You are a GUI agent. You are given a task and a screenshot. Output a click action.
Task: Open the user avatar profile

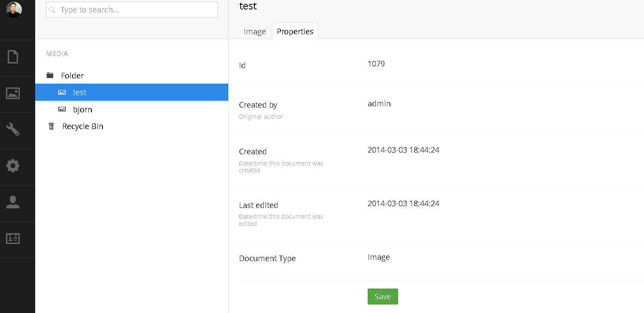click(14, 9)
